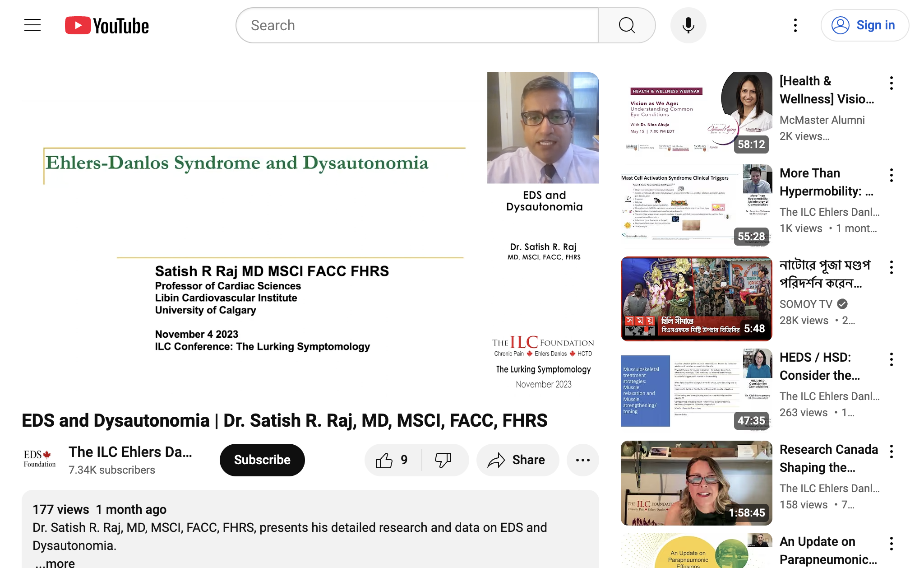Screen dimensions: 924x568
Task: Open An Update on Parapneumonic... title
Action: pos(828,550)
